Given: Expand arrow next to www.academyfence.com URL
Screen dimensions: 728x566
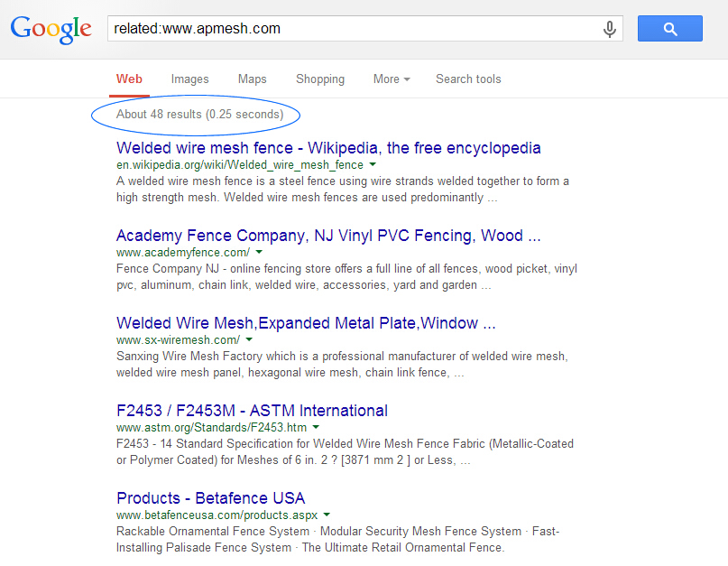Looking at the screenshot, I should 259,252.
